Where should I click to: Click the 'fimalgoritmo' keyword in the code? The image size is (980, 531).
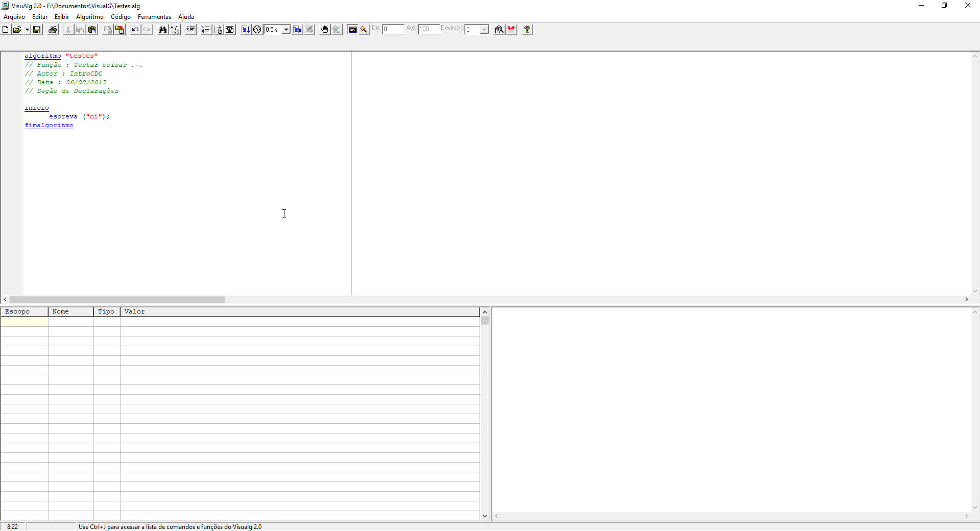pyautogui.click(x=49, y=126)
